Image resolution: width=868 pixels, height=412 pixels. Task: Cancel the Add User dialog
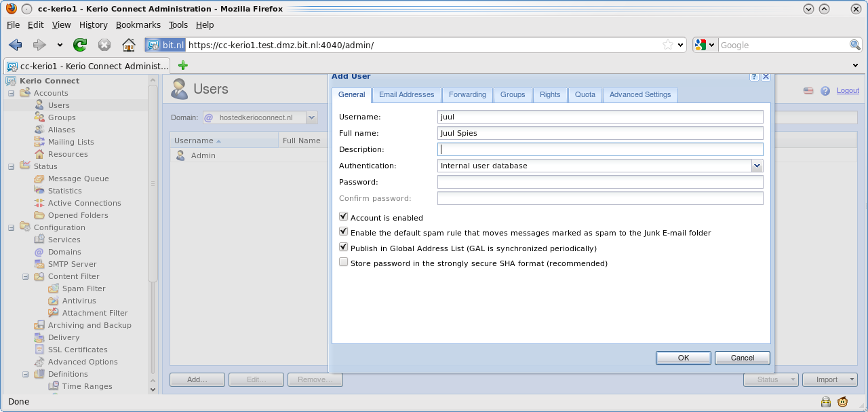coord(743,358)
